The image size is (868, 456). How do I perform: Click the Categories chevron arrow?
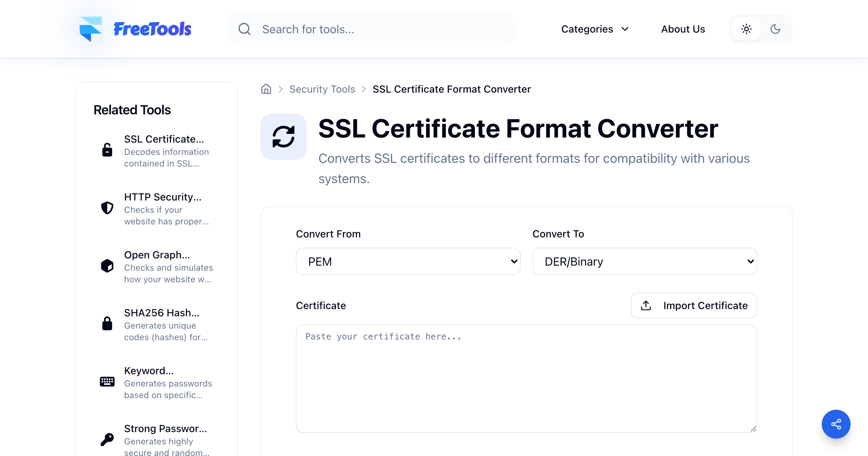coord(625,29)
